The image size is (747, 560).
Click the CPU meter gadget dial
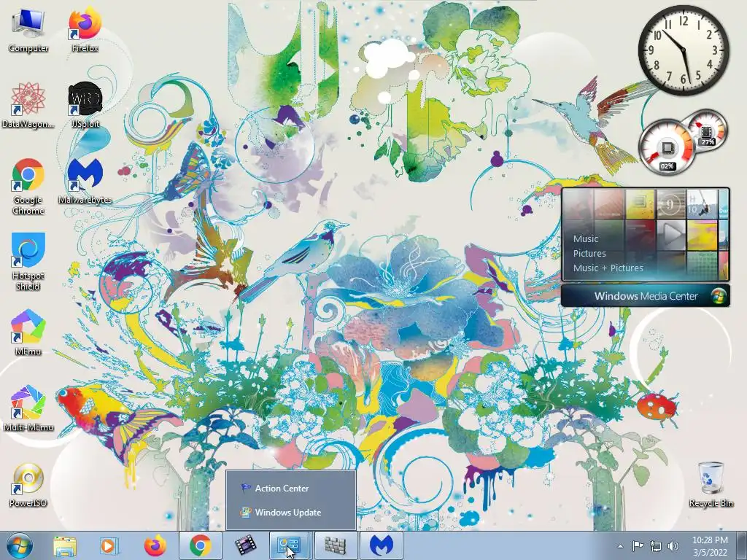[667, 148]
